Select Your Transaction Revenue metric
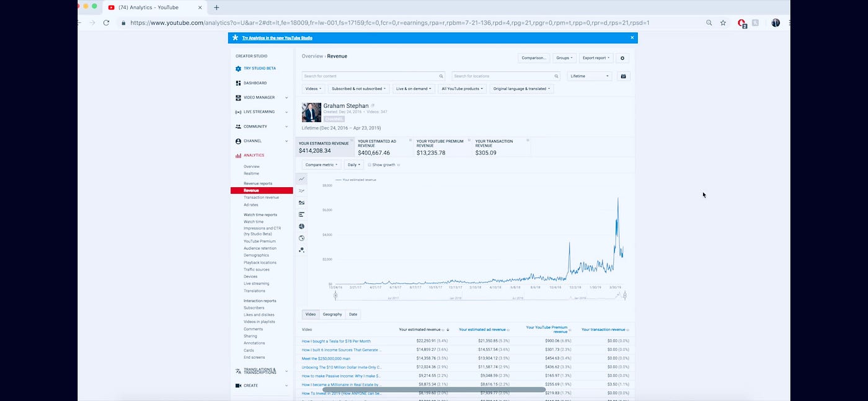The width and height of the screenshot is (868, 401). 502,147
